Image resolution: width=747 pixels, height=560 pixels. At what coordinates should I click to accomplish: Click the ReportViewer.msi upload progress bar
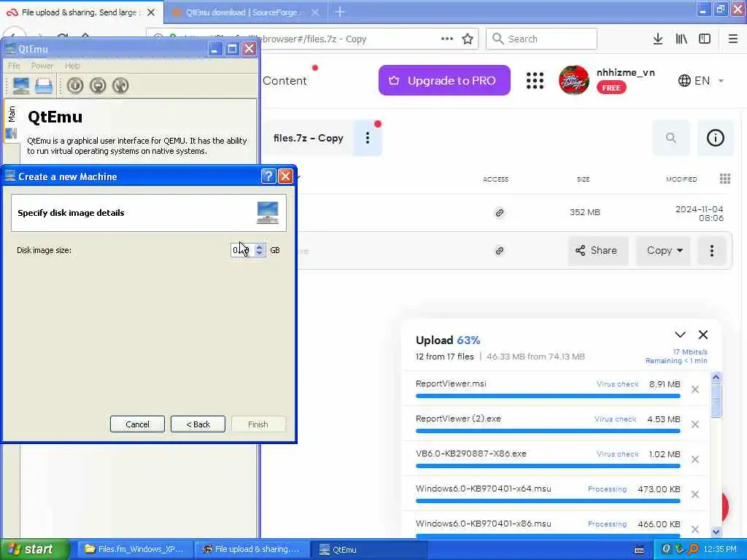pyautogui.click(x=548, y=396)
